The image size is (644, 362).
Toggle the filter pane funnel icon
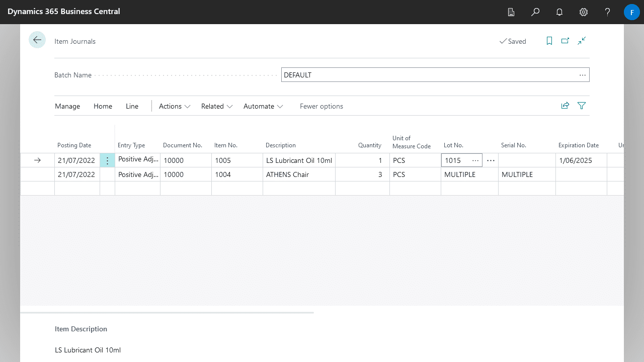pos(582,106)
